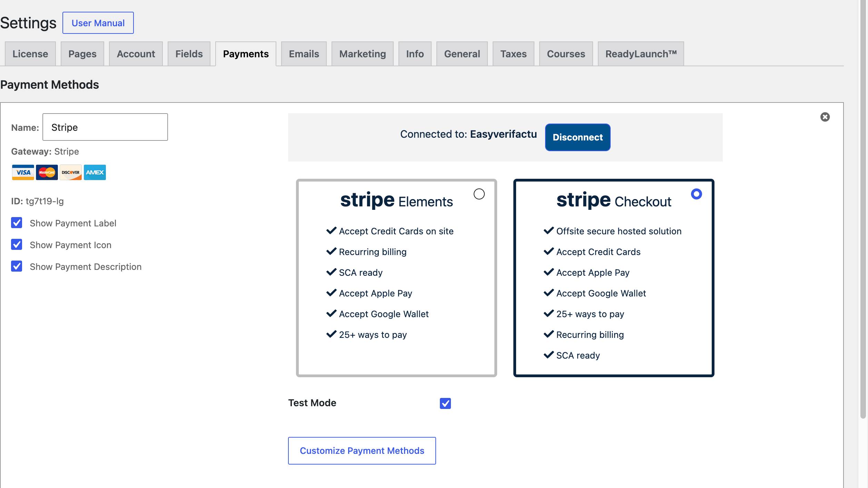Viewport: 868px width, 488px height.
Task: Open the Account settings tab
Action: coord(136,54)
